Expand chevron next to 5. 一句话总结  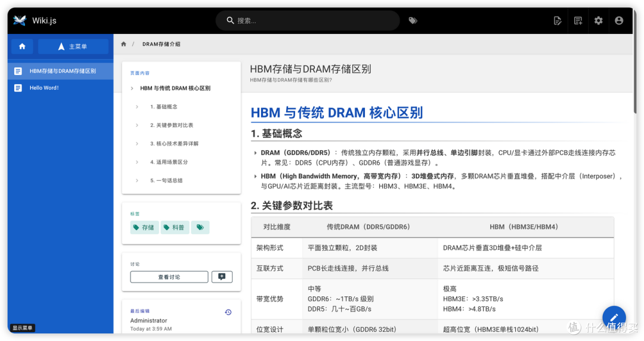pyautogui.click(x=137, y=181)
